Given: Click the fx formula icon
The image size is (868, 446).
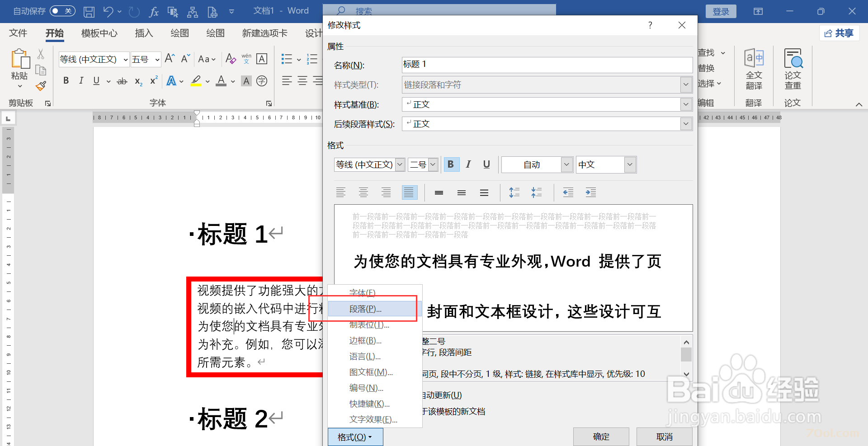Looking at the screenshot, I should 154,11.
